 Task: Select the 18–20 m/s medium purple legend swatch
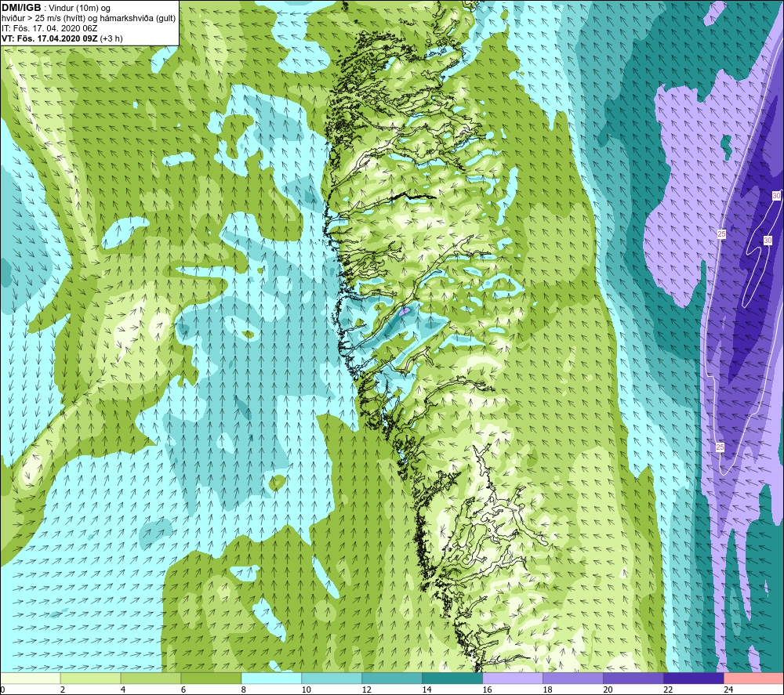[572, 678]
